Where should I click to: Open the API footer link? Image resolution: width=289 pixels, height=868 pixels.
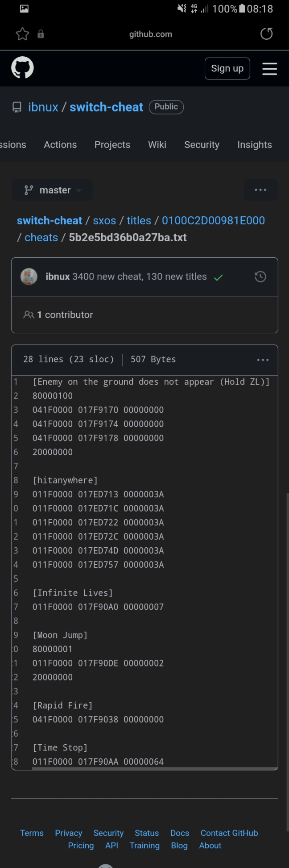tap(112, 846)
